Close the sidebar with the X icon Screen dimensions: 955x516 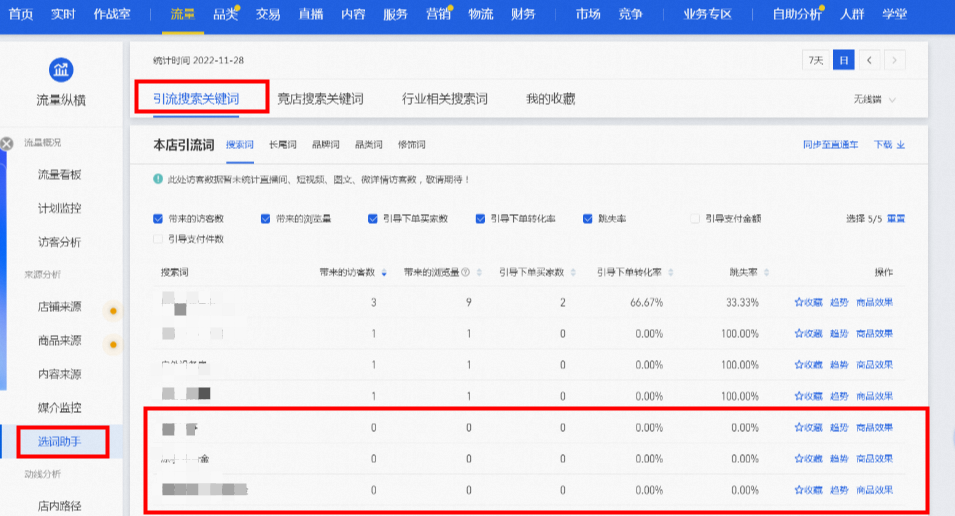(x=7, y=144)
